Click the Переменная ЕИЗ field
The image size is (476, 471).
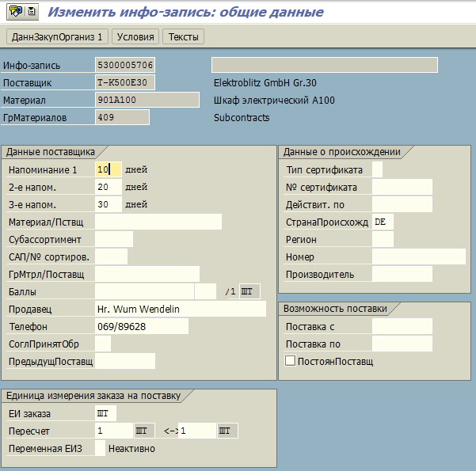(x=99, y=448)
